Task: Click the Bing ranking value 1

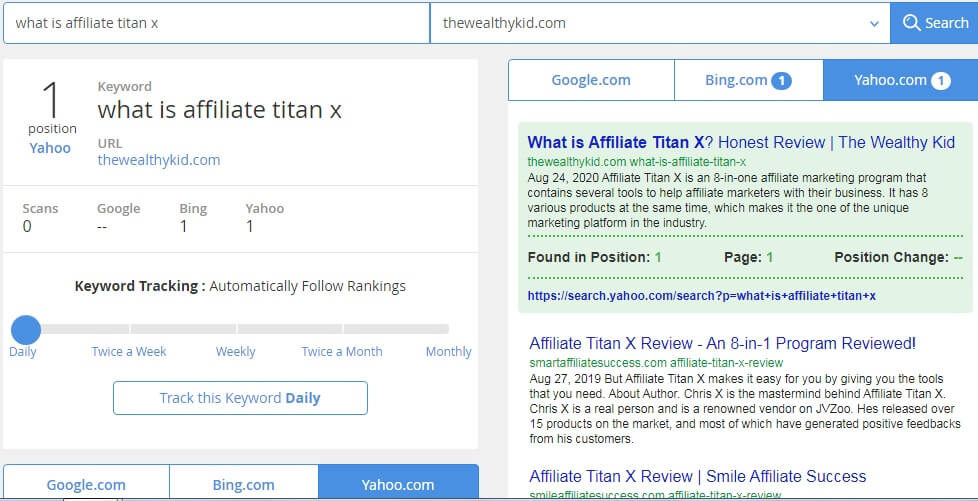Action: pyautogui.click(x=183, y=226)
